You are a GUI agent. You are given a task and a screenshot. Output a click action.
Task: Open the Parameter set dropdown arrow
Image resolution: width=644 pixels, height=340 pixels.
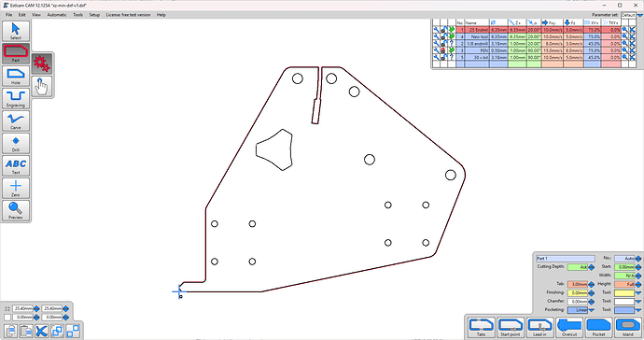(x=639, y=15)
